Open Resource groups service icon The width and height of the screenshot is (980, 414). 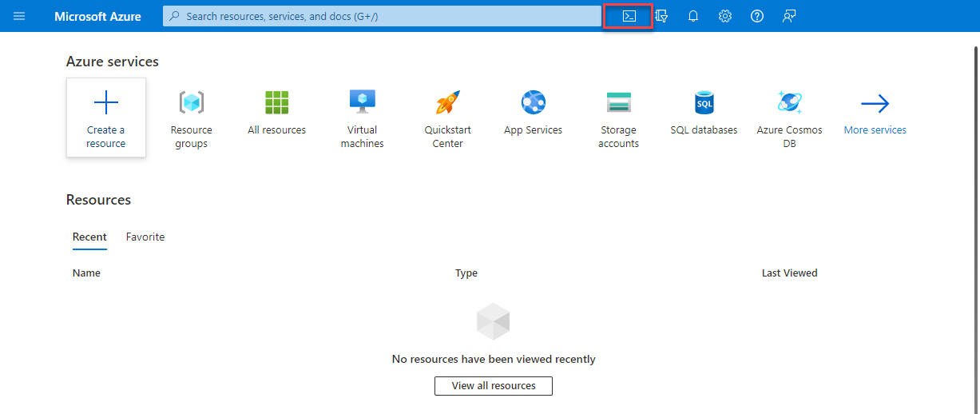tap(192, 102)
